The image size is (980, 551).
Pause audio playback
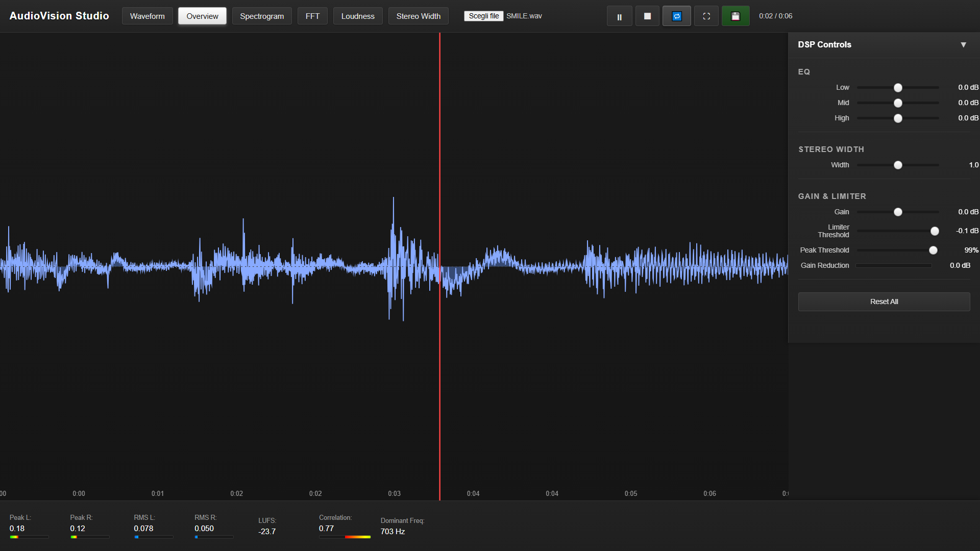click(619, 16)
